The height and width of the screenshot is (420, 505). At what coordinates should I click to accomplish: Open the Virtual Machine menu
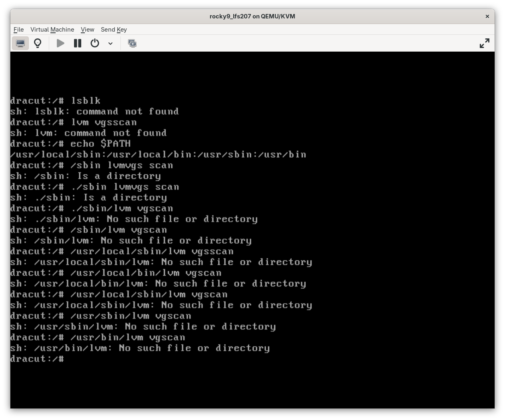point(52,30)
